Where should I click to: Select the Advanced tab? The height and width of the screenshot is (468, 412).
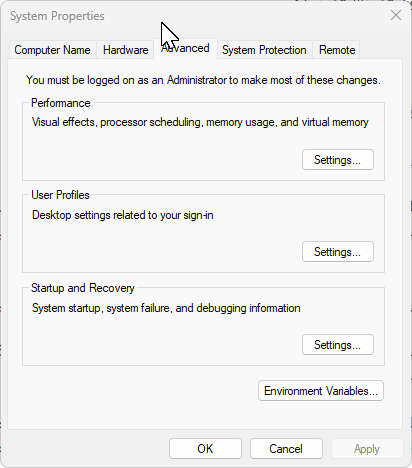point(185,49)
